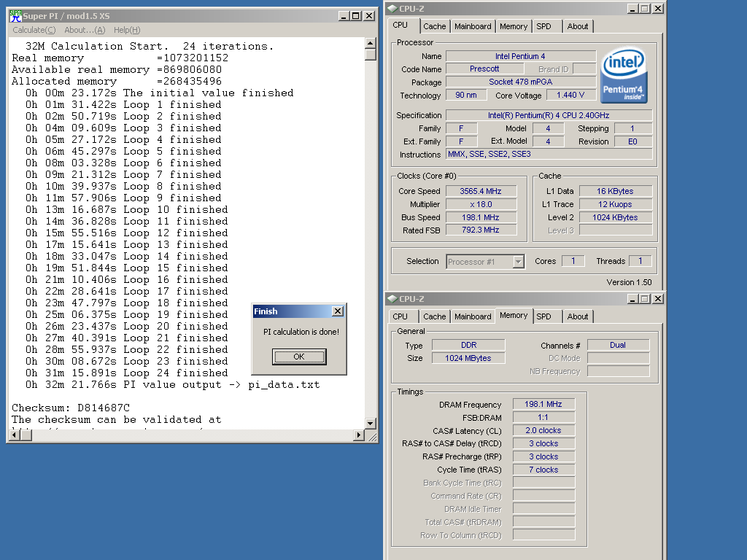Viewport: 747px width, 560px height.
Task: Close the Super PI window
Action: [368, 16]
